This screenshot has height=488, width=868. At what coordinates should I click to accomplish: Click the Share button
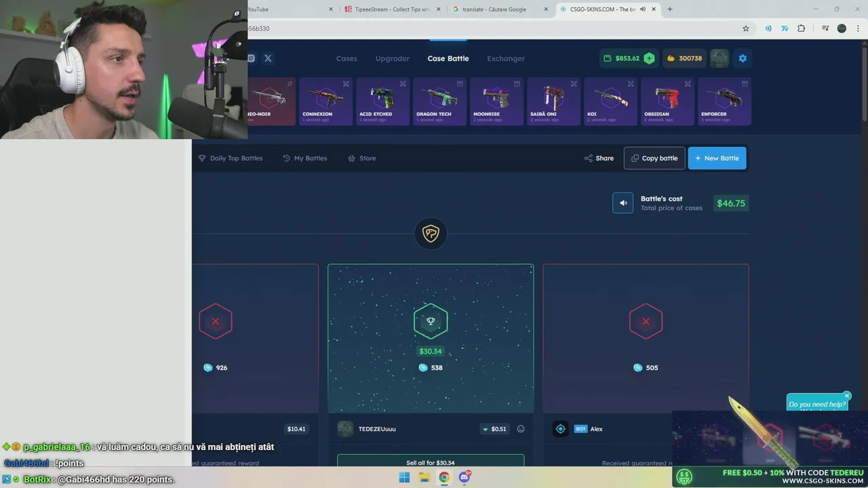pos(599,158)
